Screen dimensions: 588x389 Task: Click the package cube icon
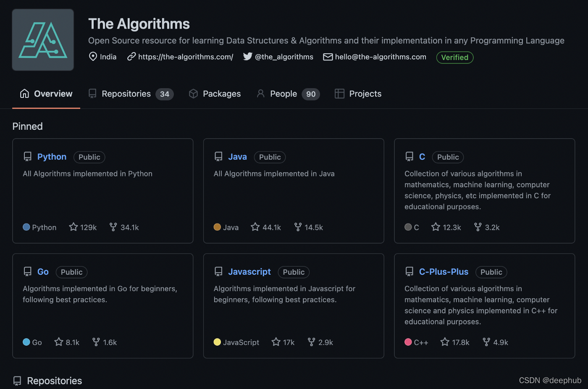coord(193,94)
